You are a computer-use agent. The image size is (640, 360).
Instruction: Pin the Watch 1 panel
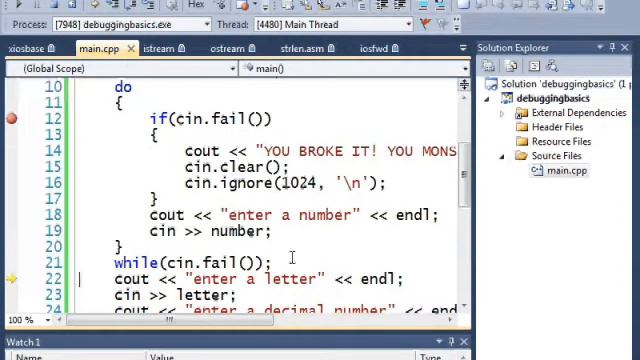(451, 341)
